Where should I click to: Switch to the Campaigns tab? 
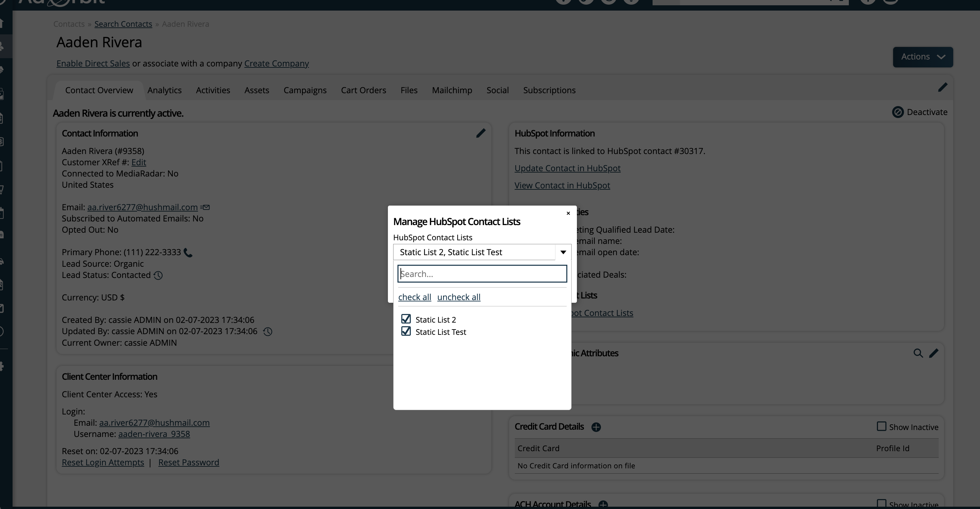(x=305, y=90)
